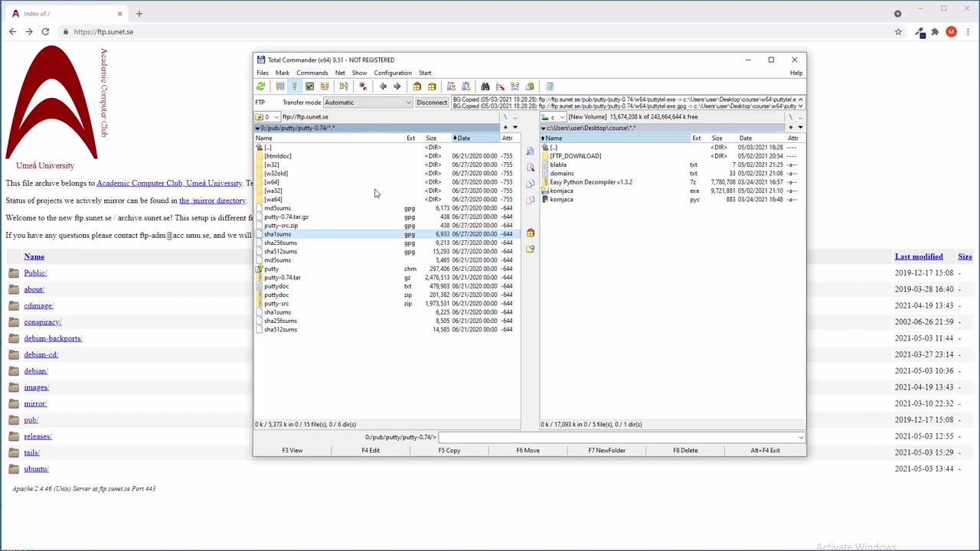Launch the Multi-rename tool icon
Screen dimensions: 980x551
pos(500,86)
